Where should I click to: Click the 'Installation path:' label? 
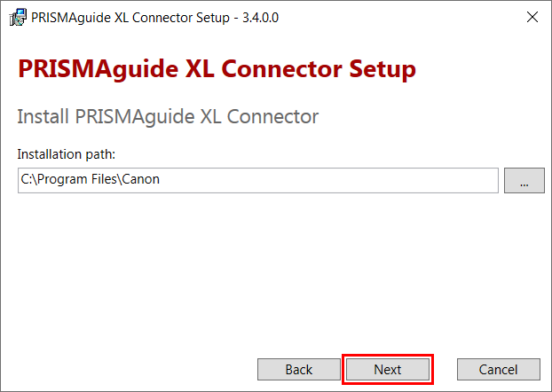(67, 154)
